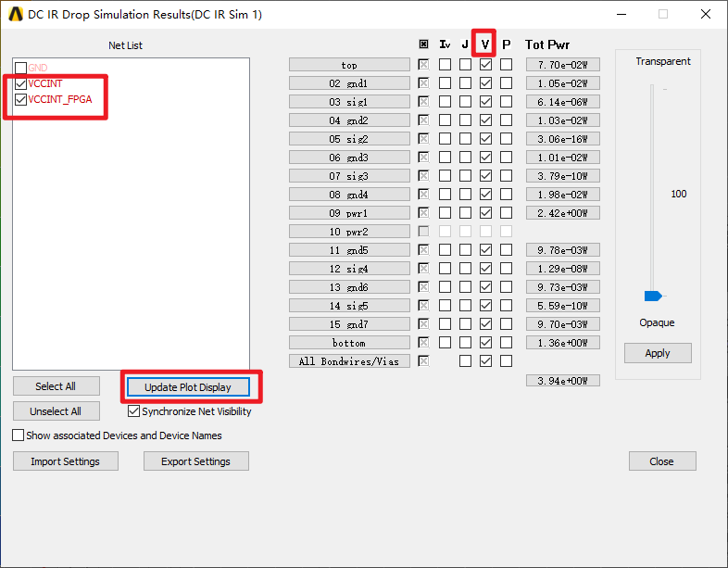Image resolution: width=728 pixels, height=568 pixels.
Task: Uncheck V checkbox for All Bondwires/Vias
Action: [x=485, y=360]
